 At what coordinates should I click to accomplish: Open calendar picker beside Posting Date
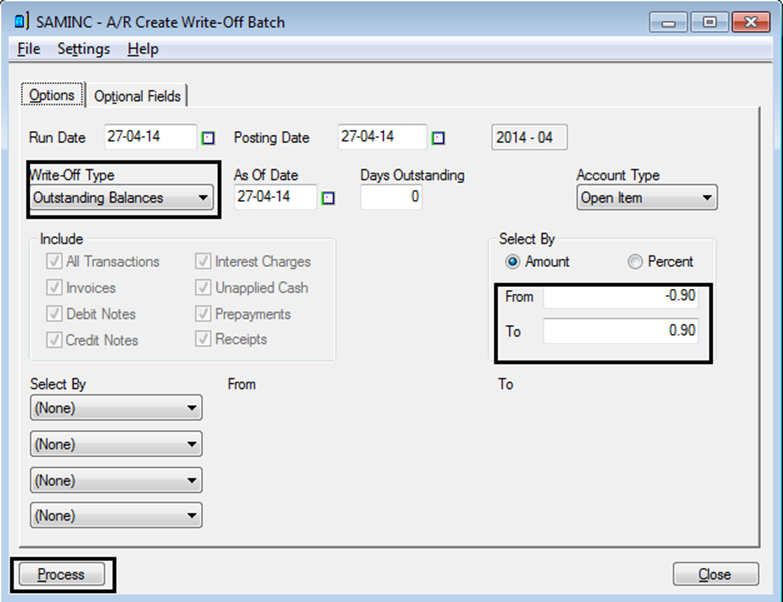tap(438, 138)
